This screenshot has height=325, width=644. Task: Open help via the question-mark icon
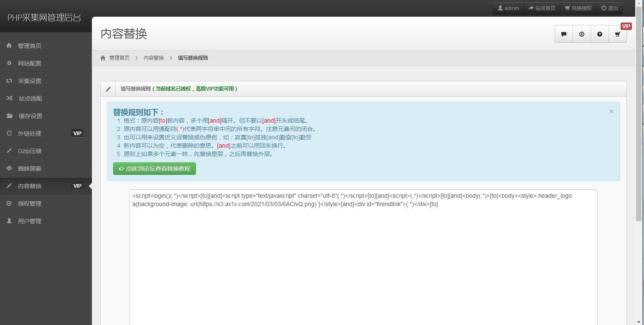(600, 34)
